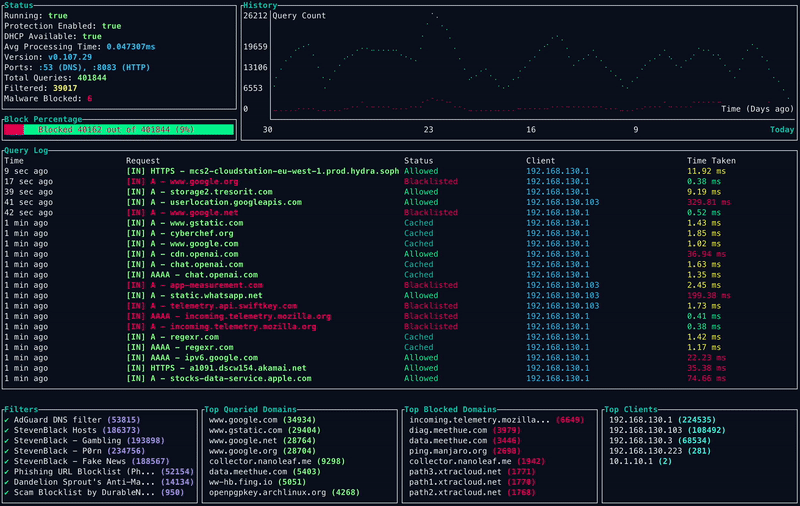Toggle the Dandelion Sprout's Anti-Ma... checkmark
The width and height of the screenshot is (800, 506).
coord(7,483)
